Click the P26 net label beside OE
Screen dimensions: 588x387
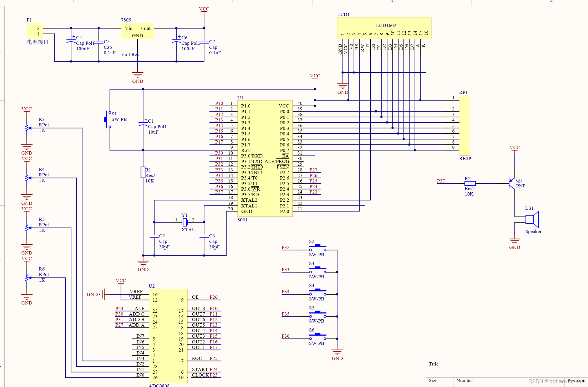213,297
